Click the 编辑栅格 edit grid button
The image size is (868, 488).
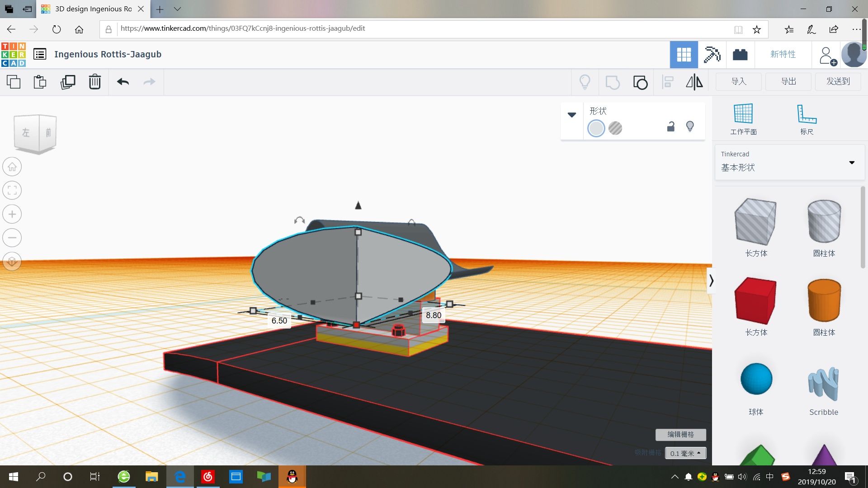pos(681,435)
